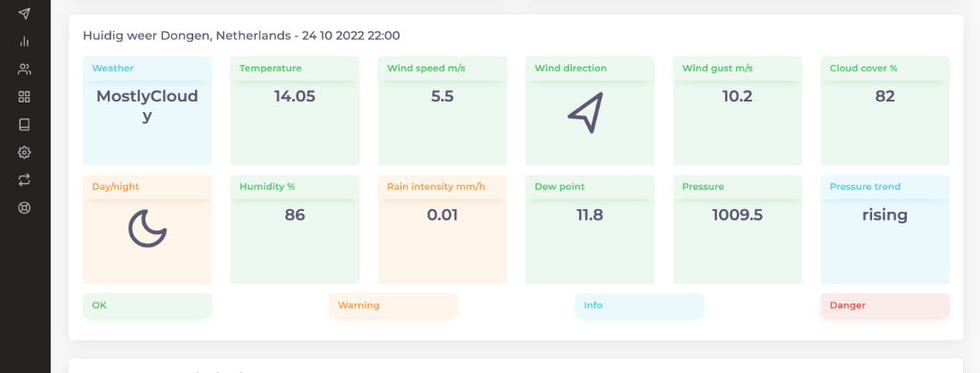Click the Temperature card value 14.05
The image size is (980, 373).
pyautogui.click(x=295, y=97)
